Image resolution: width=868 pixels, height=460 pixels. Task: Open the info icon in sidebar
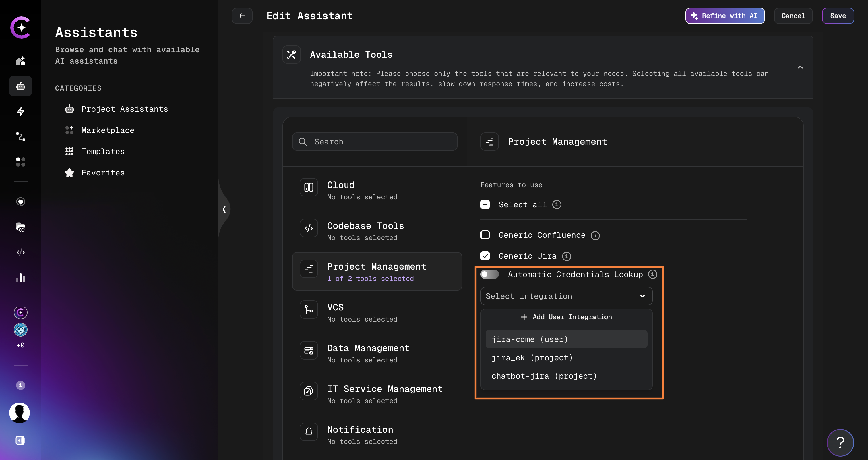[x=21, y=385]
